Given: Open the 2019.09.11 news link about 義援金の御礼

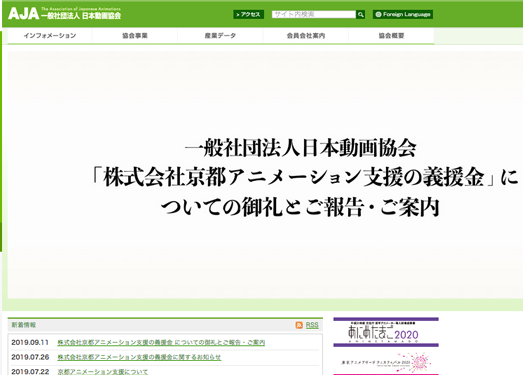Looking at the screenshot, I should pos(161,343).
